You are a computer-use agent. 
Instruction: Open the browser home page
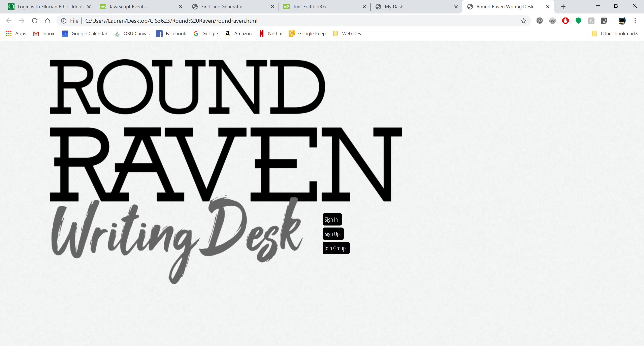(x=47, y=21)
